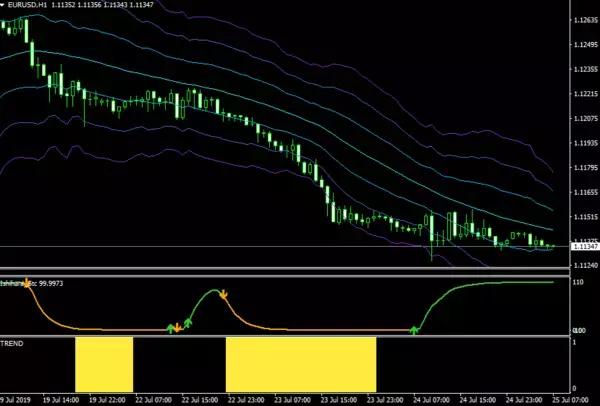Click the EURUSD,H1 symbol title text
Screen dimensions: 600x406
[x=30, y=5]
